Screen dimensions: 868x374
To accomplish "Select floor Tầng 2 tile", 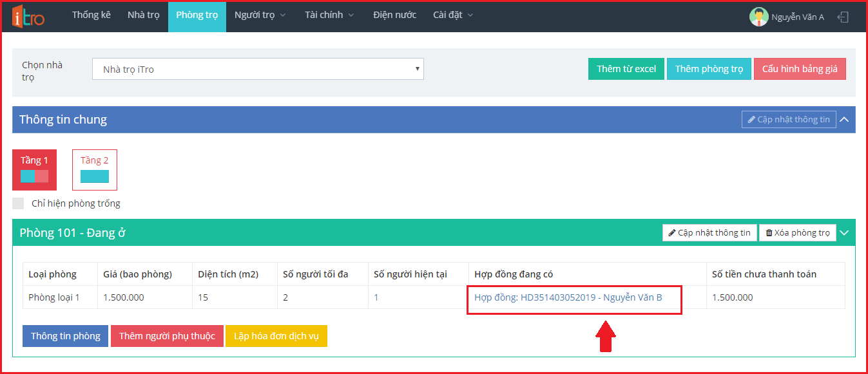I will (x=95, y=170).
